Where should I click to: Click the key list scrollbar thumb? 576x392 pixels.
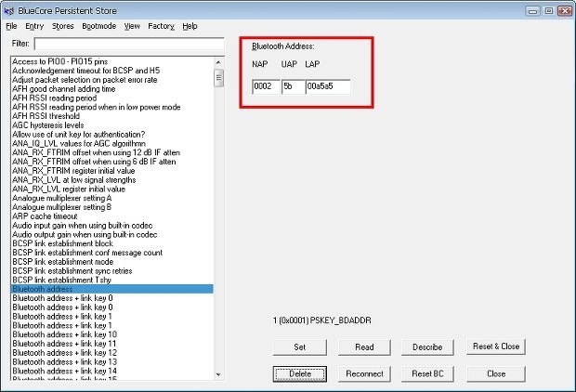218,77
